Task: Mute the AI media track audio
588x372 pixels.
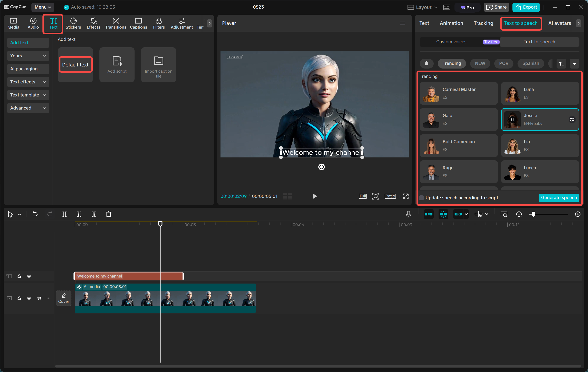Action: pyautogui.click(x=39, y=298)
